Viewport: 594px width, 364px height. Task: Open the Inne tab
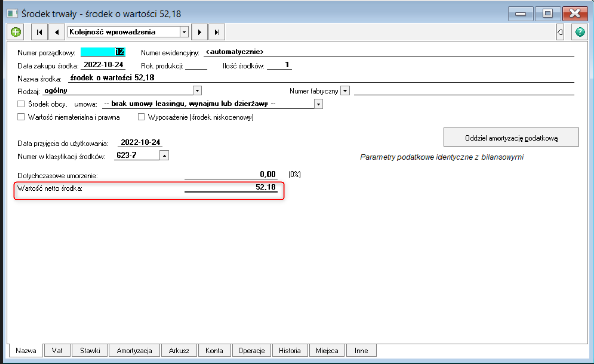coord(361,350)
